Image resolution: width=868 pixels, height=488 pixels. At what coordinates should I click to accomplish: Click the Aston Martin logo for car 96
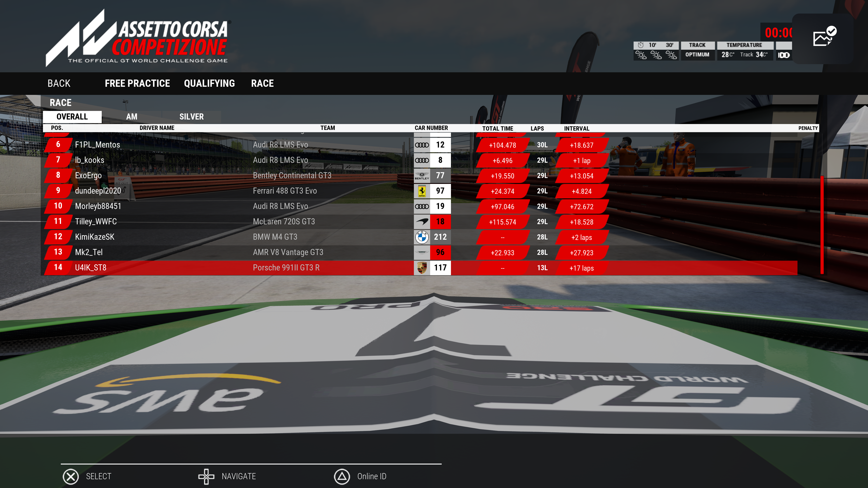[x=422, y=252]
